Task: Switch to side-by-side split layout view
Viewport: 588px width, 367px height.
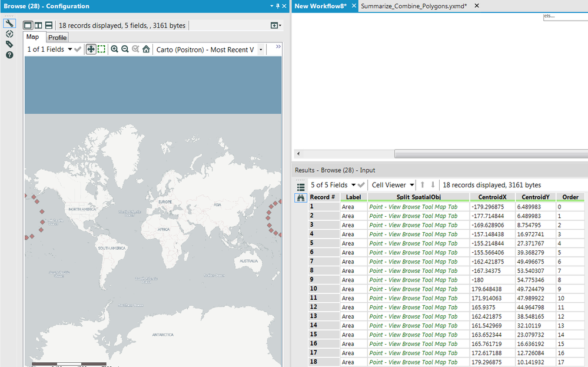Action: [38, 25]
